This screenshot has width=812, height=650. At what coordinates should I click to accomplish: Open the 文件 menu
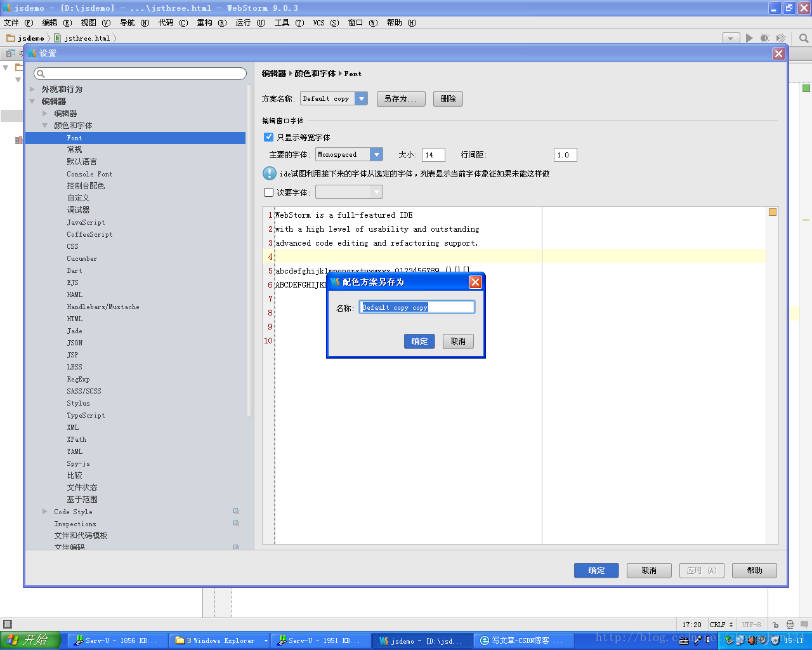[18, 23]
